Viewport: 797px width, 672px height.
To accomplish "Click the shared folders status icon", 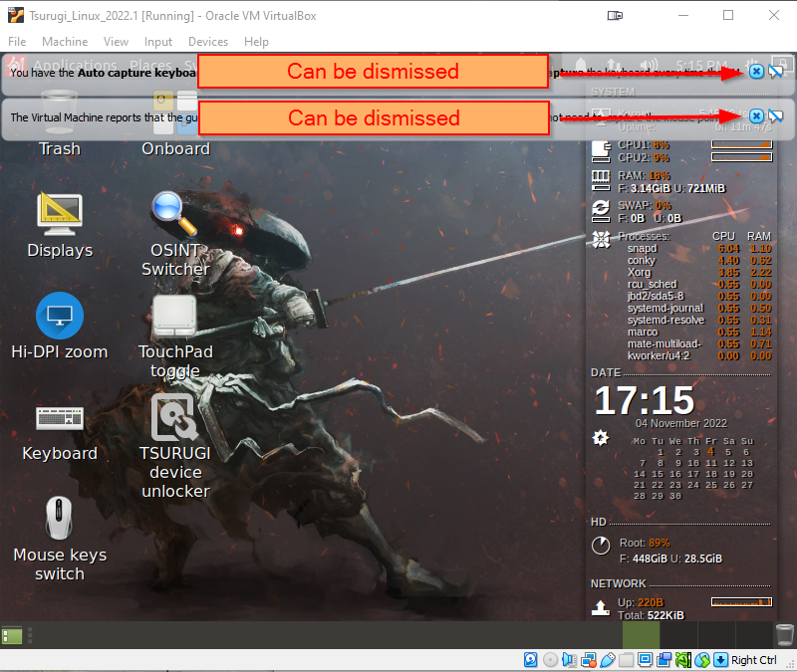I will [x=627, y=660].
